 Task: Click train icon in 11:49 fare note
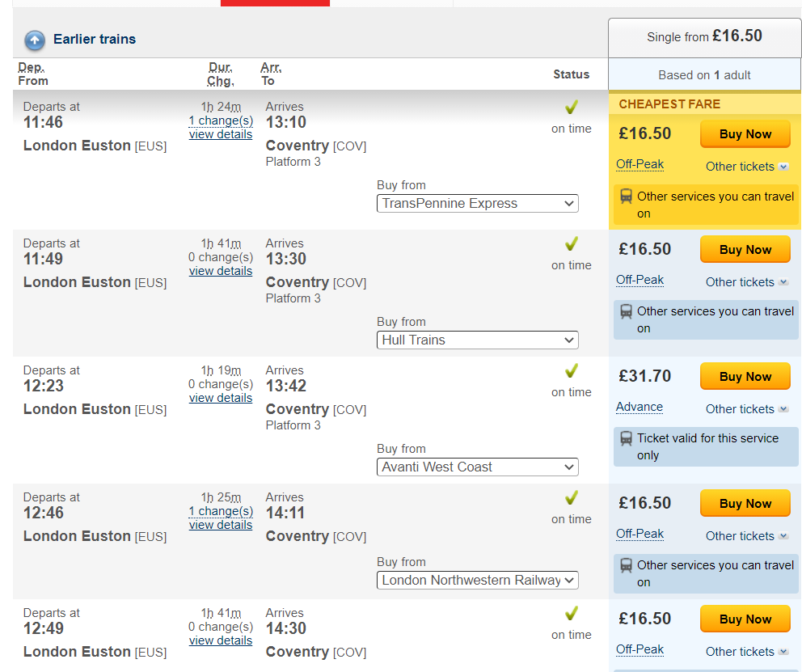626,311
